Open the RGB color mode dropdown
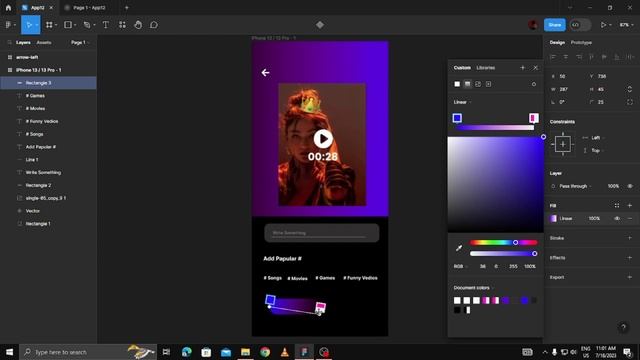This screenshot has height=360, width=640. click(x=460, y=266)
